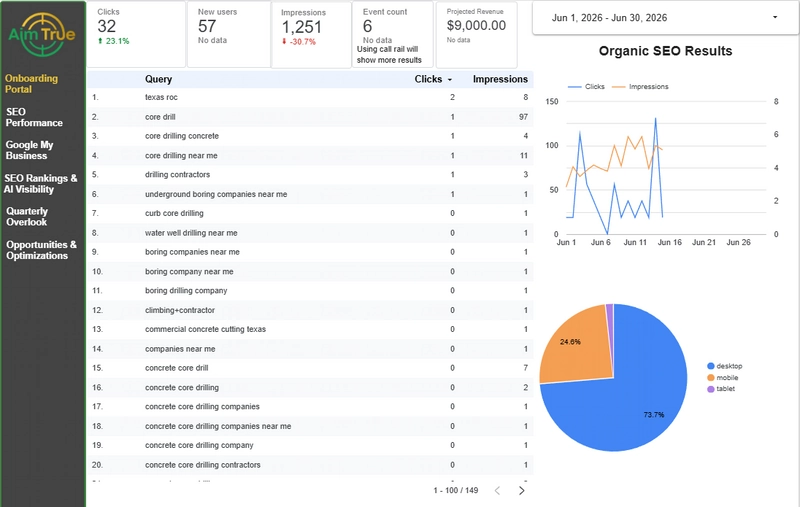Image resolution: width=800 pixels, height=507 pixels.
Task: Open SEO Rankings & AI Visibility page
Action: (41, 184)
